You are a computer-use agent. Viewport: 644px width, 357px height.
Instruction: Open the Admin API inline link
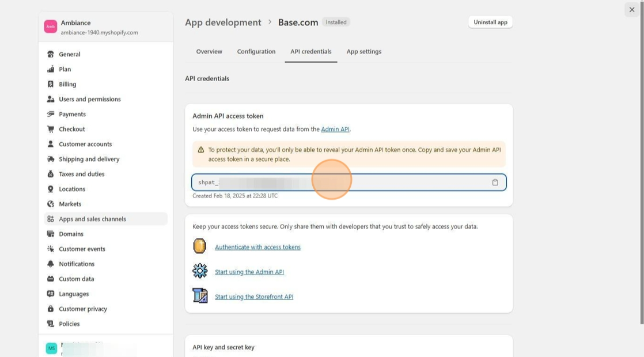(x=335, y=130)
